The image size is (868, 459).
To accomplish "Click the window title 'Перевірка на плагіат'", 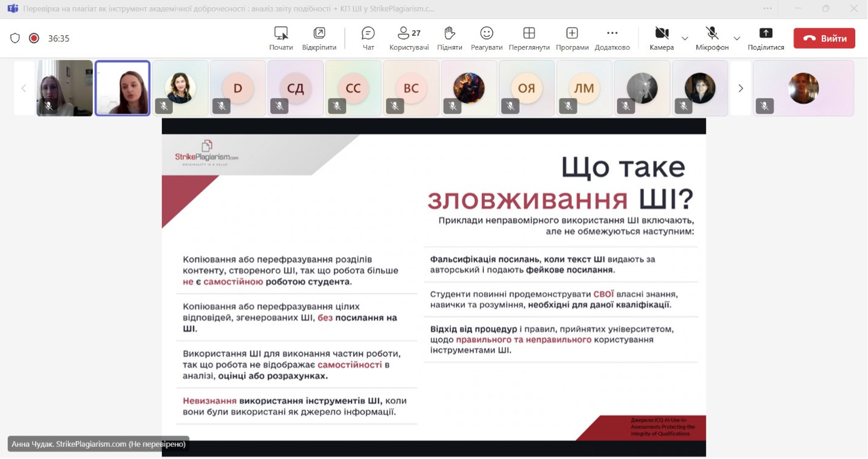I will [229, 9].
